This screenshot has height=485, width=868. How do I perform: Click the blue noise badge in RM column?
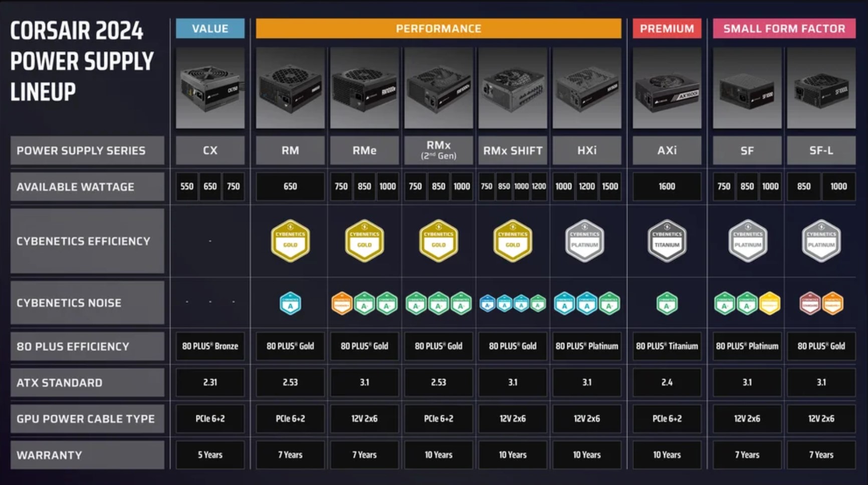click(x=290, y=303)
